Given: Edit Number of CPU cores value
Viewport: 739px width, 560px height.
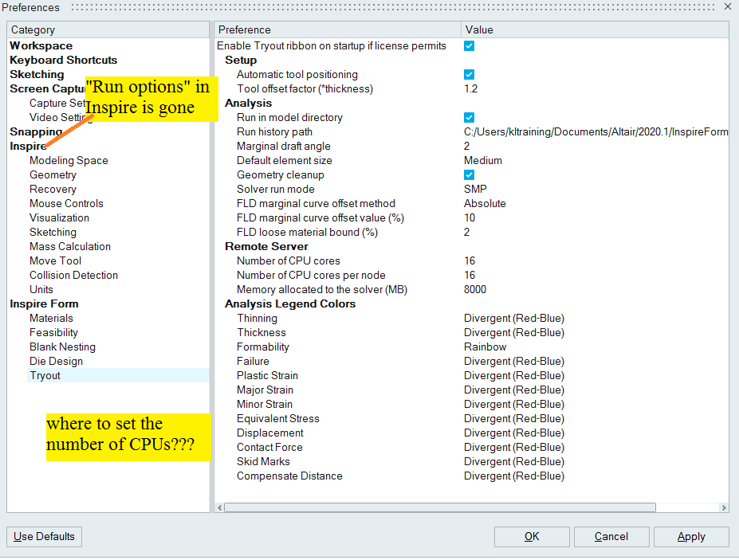Looking at the screenshot, I should coord(470,261).
